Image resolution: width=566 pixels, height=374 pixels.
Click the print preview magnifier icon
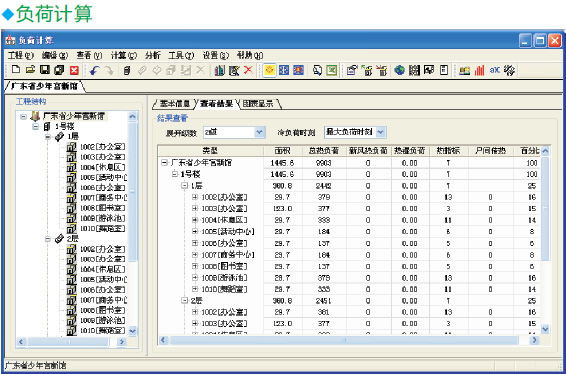[x=317, y=70]
